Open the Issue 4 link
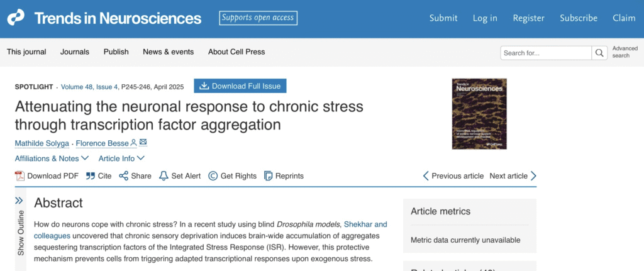Image resolution: width=644 pixels, height=271 pixels. point(107,87)
